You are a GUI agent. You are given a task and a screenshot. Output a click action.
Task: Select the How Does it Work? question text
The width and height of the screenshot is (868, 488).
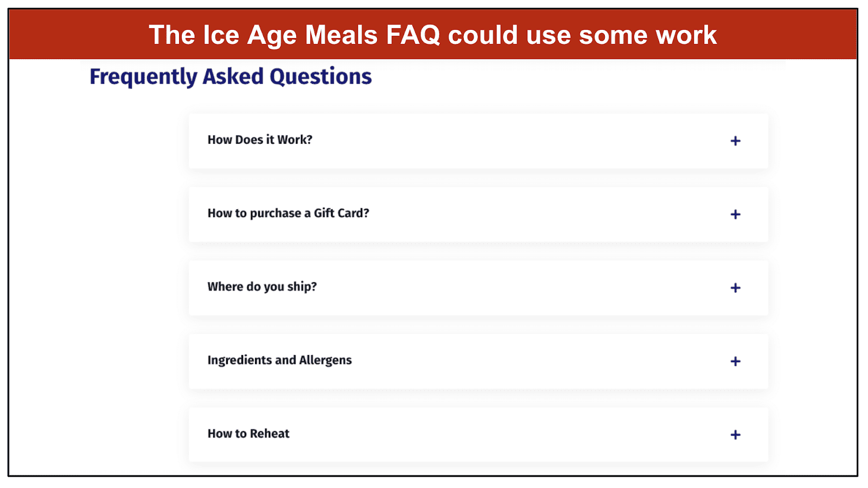point(260,140)
